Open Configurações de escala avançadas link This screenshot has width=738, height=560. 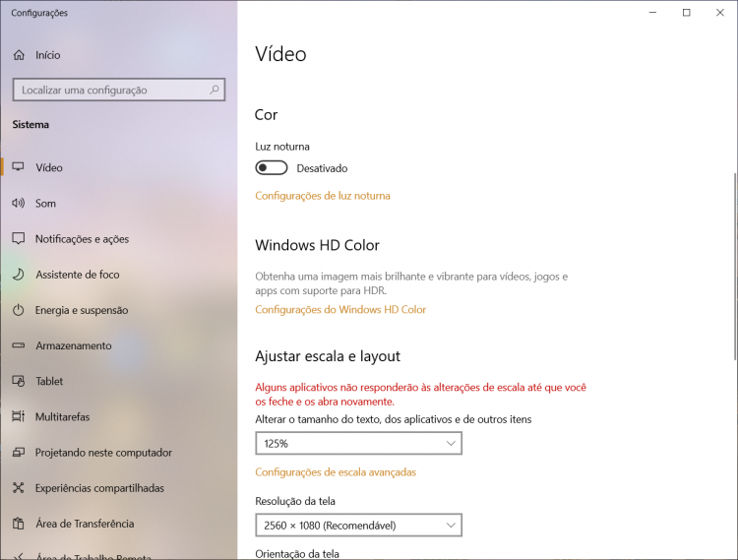pyautogui.click(x=336, y=472)
